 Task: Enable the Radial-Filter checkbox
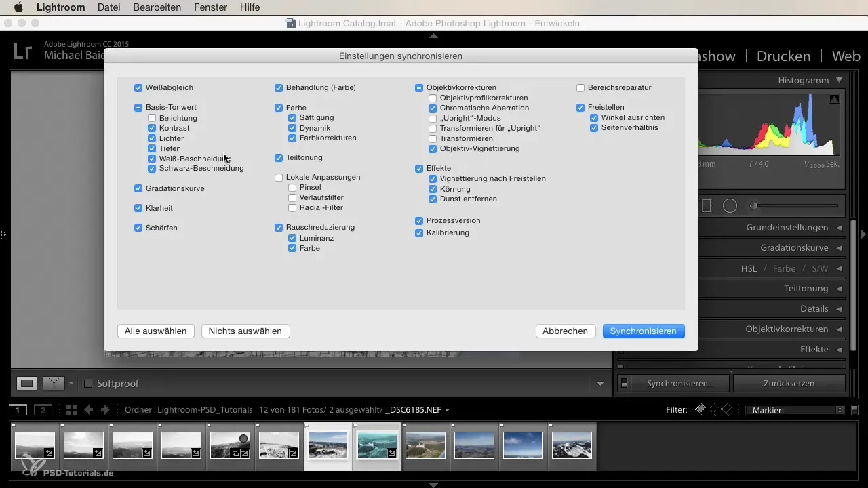[292, 208]
